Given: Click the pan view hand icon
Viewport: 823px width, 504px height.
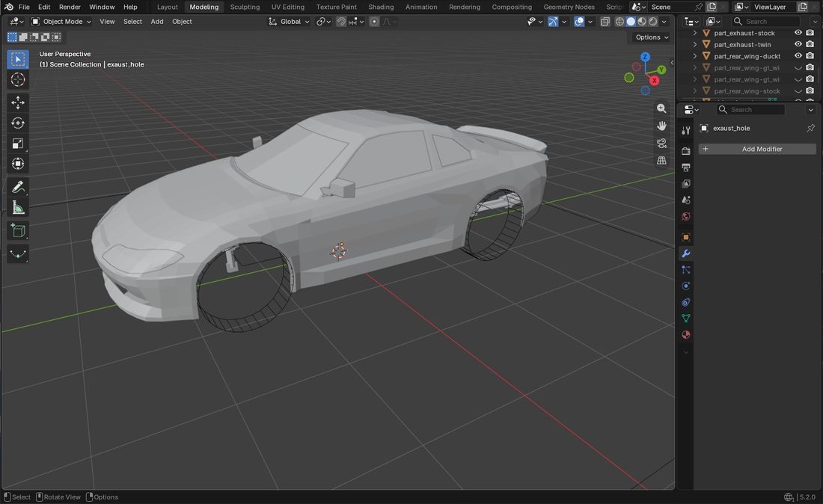Looking at the screenshot, I should pos(661,126).
